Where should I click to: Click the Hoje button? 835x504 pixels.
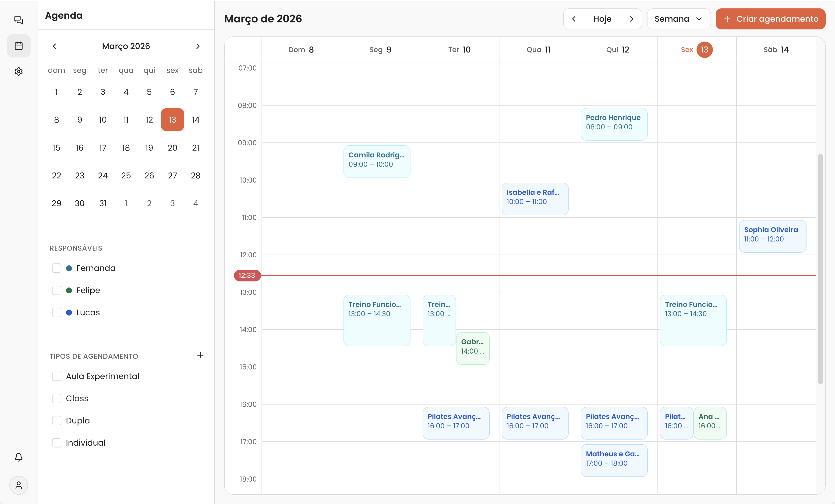tap(602, 19)
